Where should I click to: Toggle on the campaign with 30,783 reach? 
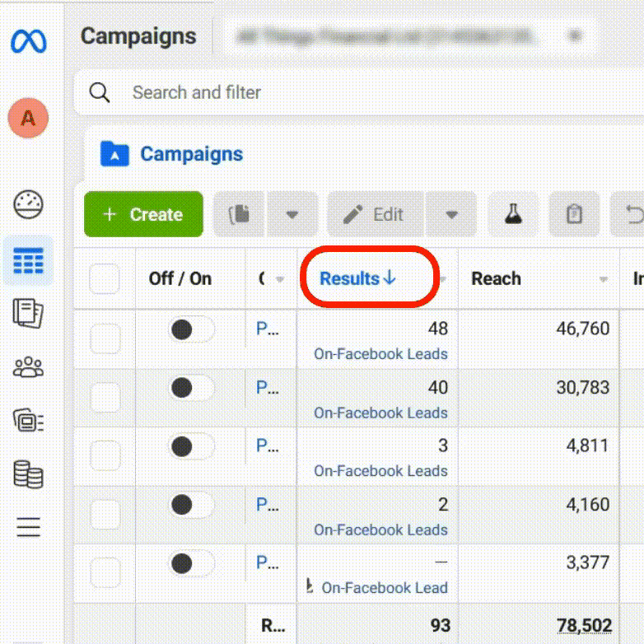[x=191, y=388]
